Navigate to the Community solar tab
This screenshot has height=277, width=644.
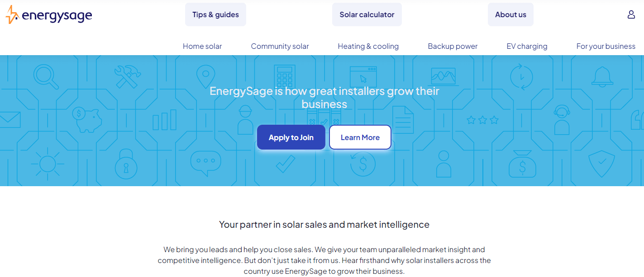[280, 46]
